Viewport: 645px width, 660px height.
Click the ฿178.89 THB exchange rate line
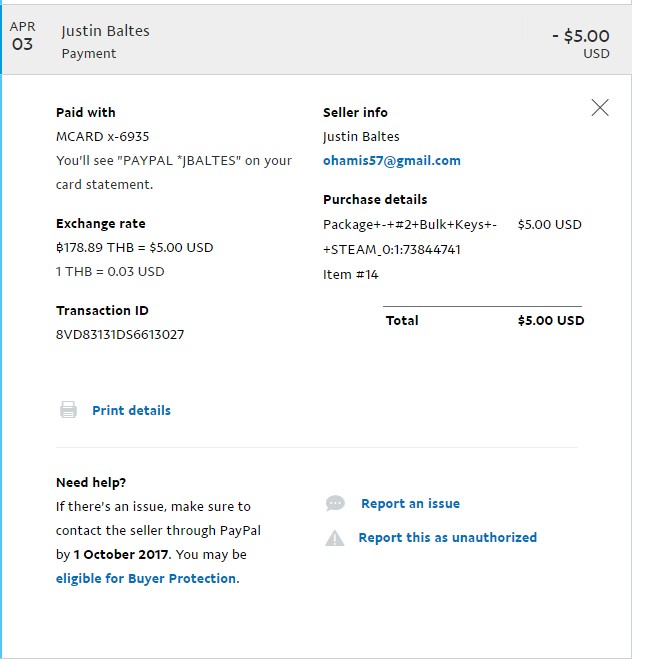[x=134, y=248]
